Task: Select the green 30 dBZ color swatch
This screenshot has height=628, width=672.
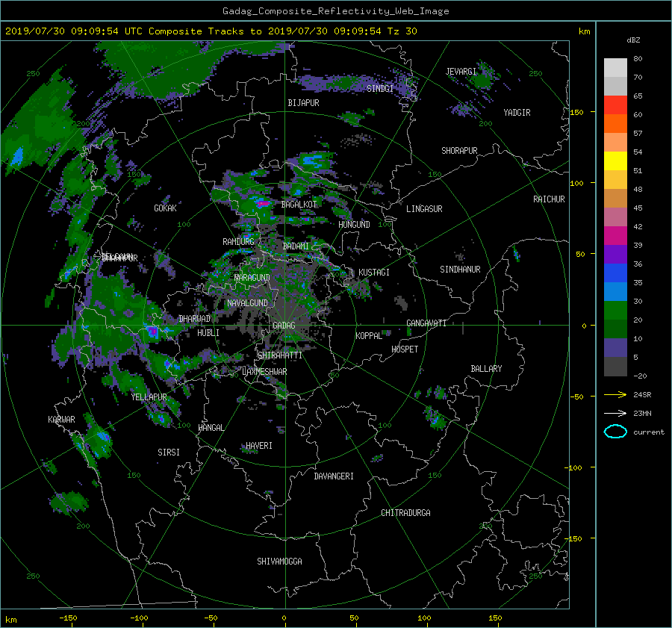Action: [x=615, y=311]
